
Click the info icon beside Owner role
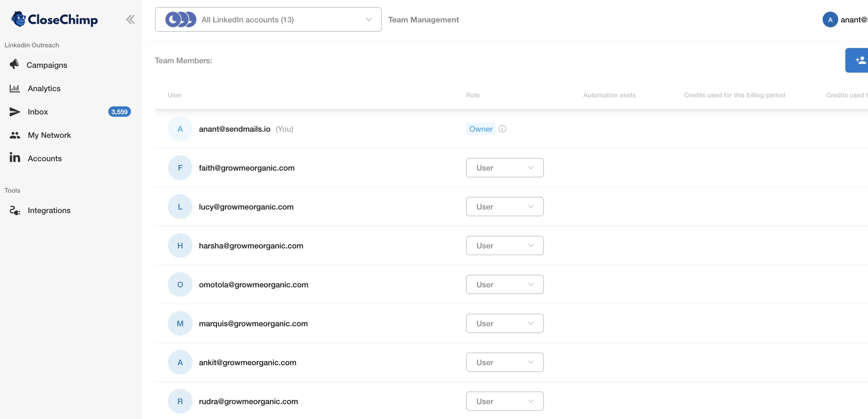click(502, 129)
